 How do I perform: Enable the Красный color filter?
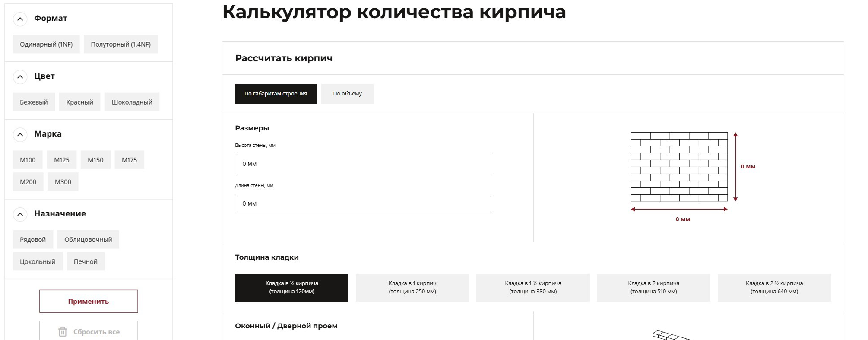pos(79,102)
